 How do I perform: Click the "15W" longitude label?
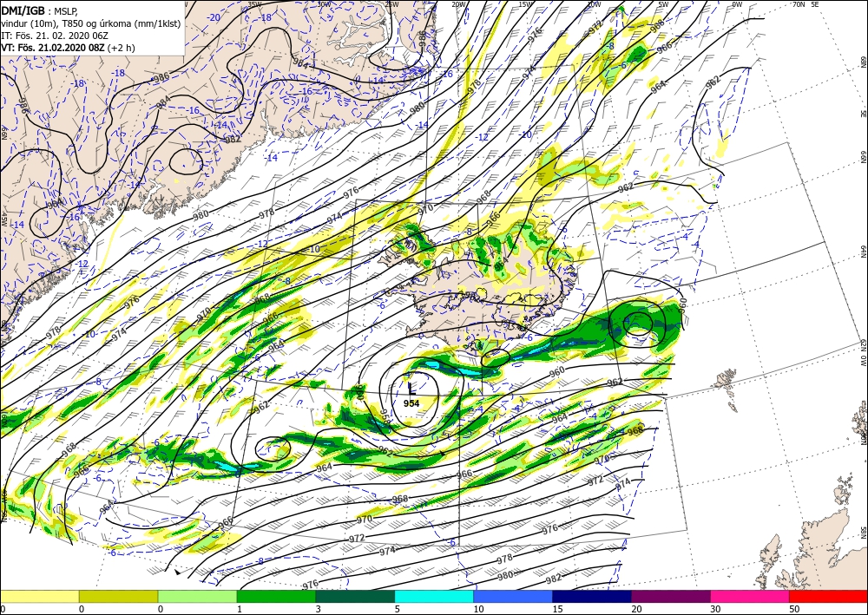[x=526, y=4]
